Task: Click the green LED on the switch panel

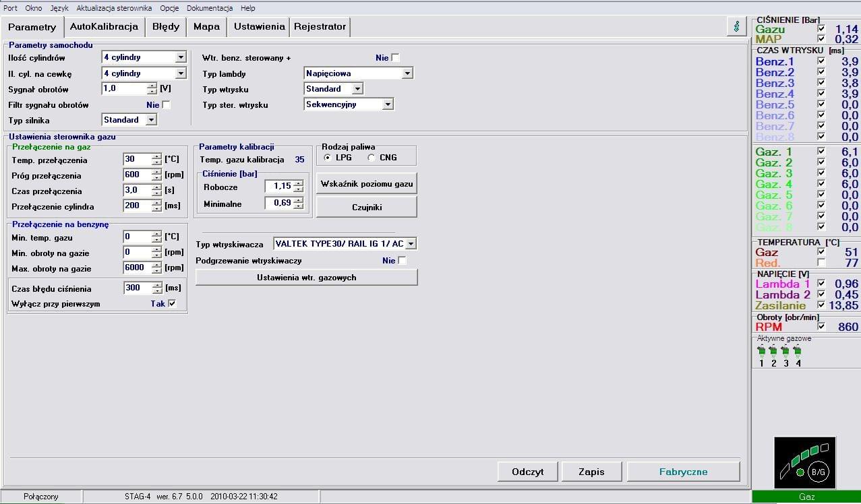Action: 800,472
